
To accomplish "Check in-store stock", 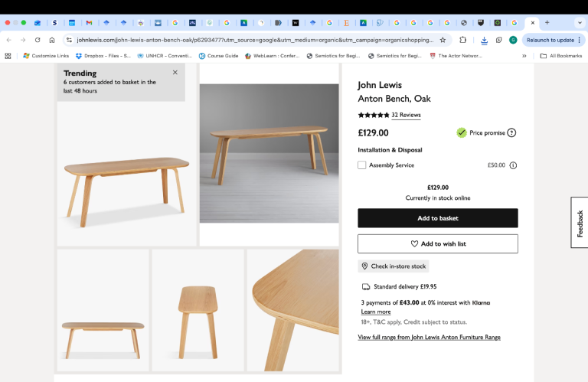I will point(394,266).
